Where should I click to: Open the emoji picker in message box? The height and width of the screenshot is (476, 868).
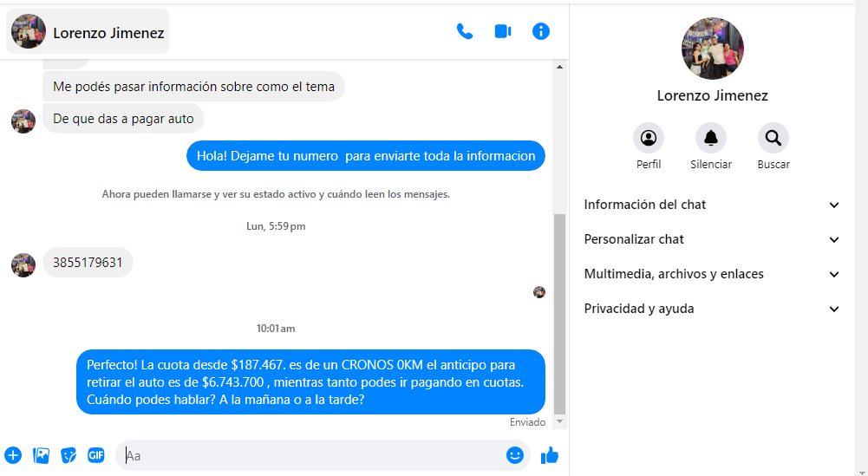(515, 455)
